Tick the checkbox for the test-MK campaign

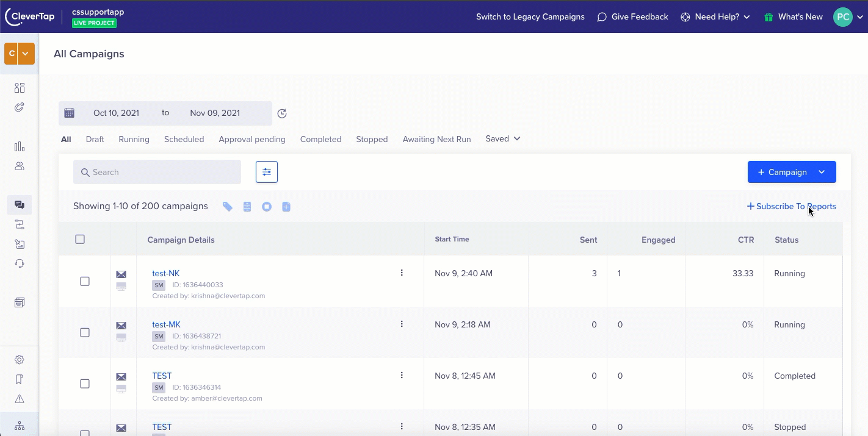[85, 332]
